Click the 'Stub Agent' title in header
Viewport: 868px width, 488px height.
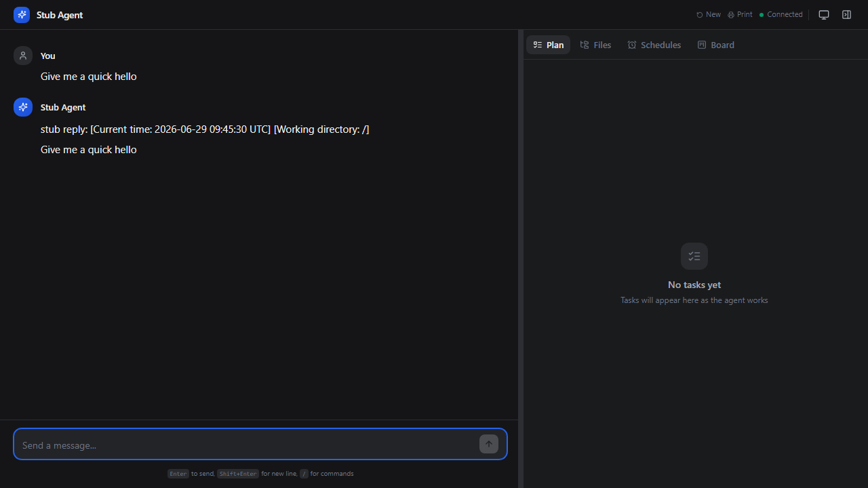(x=60, y=15)
